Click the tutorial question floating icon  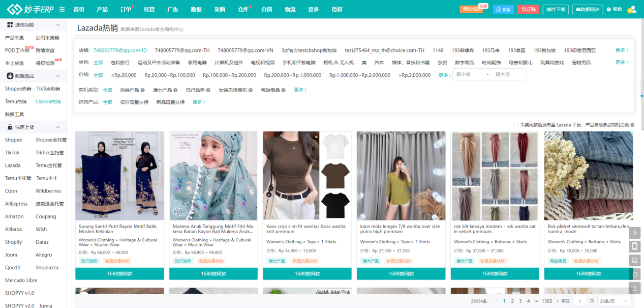point(635,261)
